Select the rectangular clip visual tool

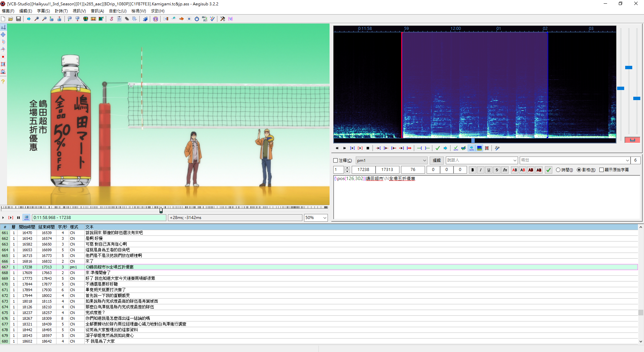(x=3, y=64)
